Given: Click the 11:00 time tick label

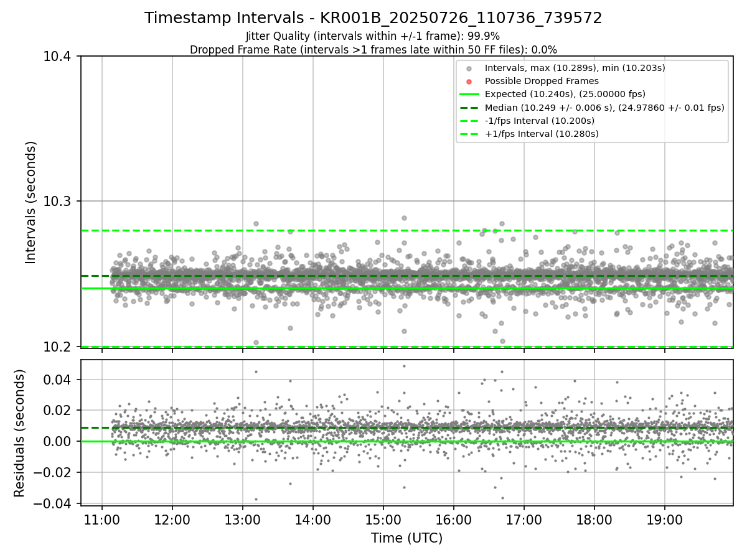Looking at the screenshot, I should pos(102,519).
